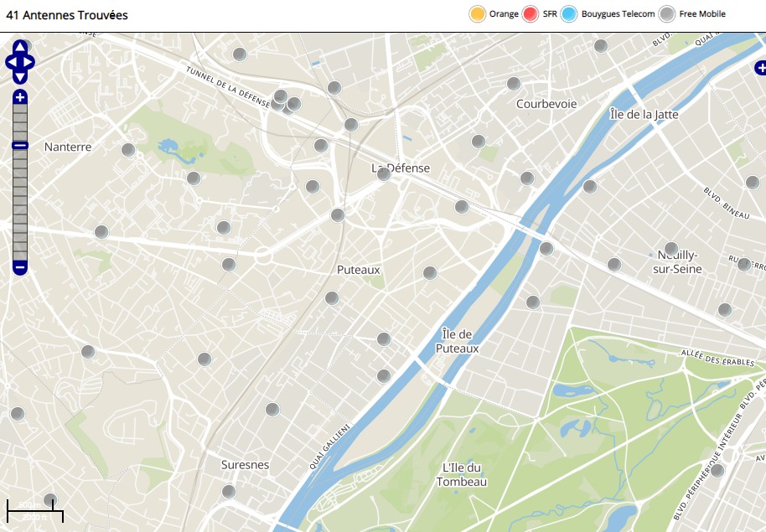Screen dimensions: 766x532
Task: Toggle the SFR red legend circle
Action: tap(531, 14)
